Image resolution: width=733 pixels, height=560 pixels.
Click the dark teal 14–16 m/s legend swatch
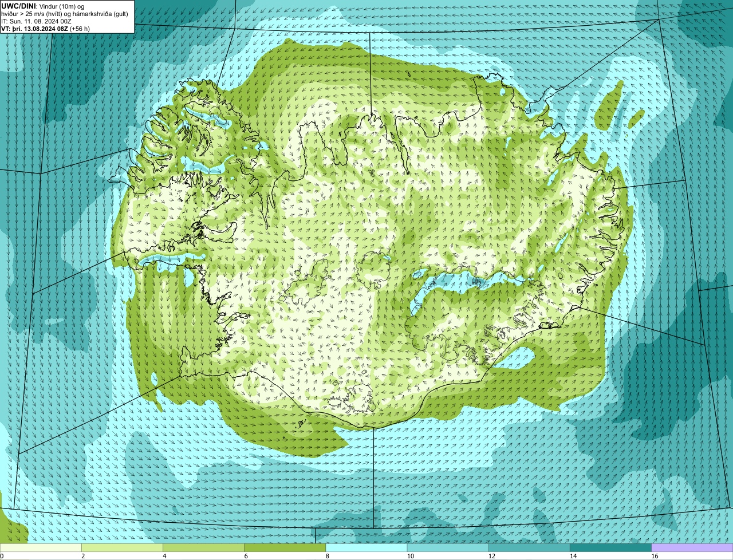[x=610, y=547]
